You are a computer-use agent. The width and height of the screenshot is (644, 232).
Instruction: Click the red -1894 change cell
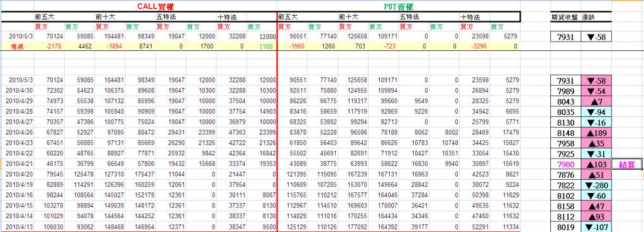(x=109, y=47)
